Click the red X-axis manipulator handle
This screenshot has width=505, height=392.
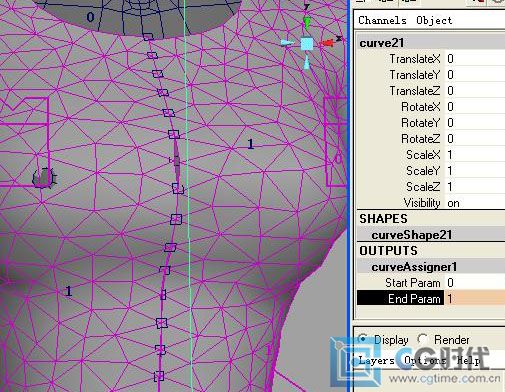click(x=327, y=43)
